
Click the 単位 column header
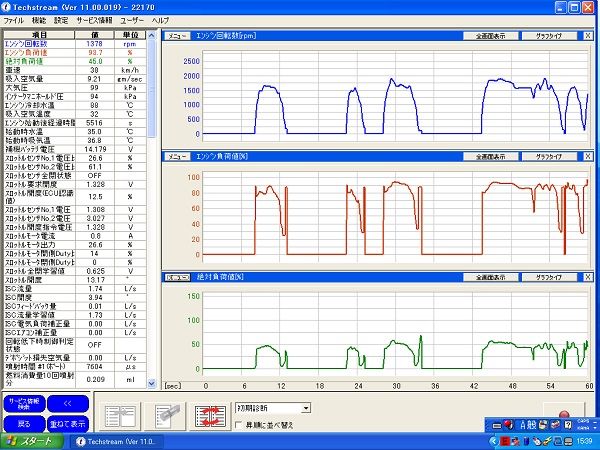(x=130, y=35)
